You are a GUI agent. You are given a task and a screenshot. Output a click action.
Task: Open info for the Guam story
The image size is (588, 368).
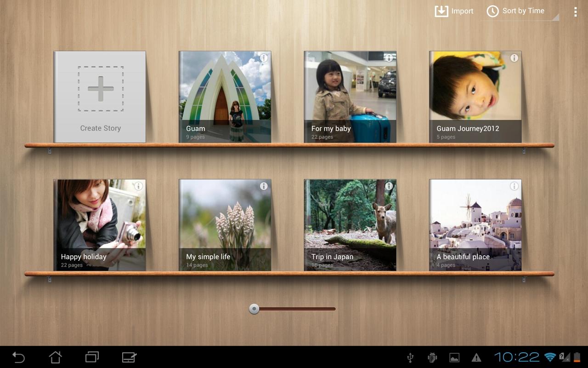tap(264, 58)
